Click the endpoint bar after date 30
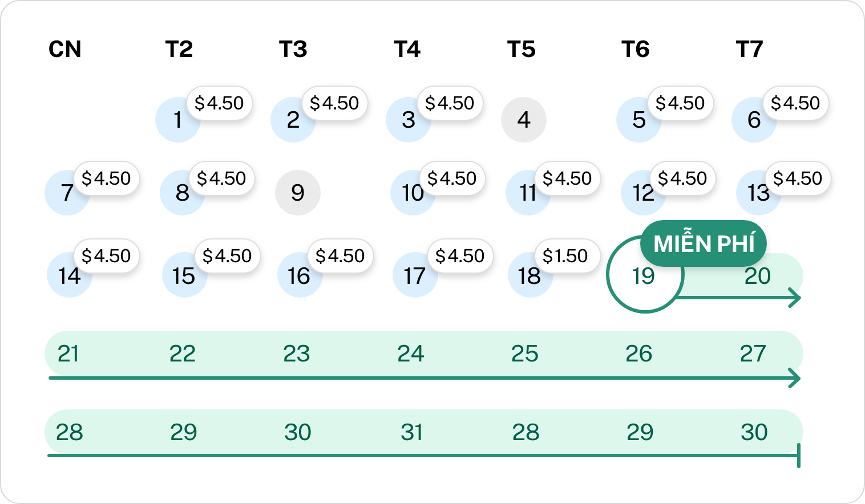The image size is (865, 504). click(798, 456)
